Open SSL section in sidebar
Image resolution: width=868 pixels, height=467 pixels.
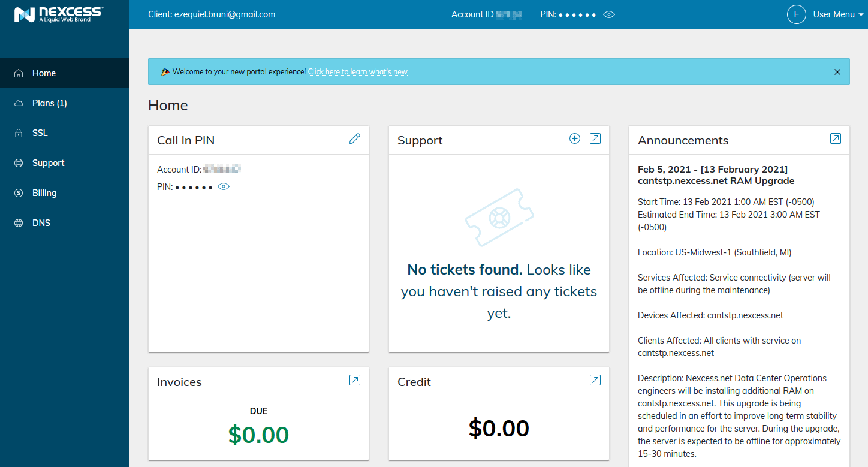pyautogui.click(x=40, y=133)
